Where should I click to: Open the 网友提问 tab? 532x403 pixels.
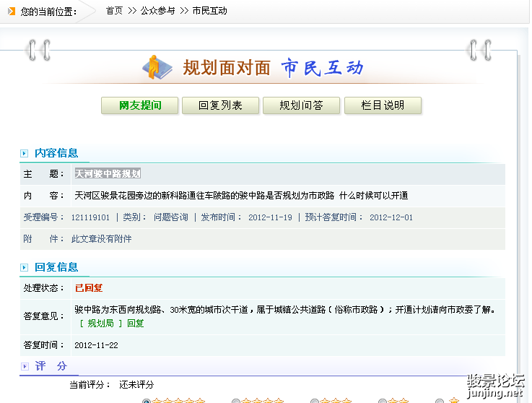tap(139, 105)
